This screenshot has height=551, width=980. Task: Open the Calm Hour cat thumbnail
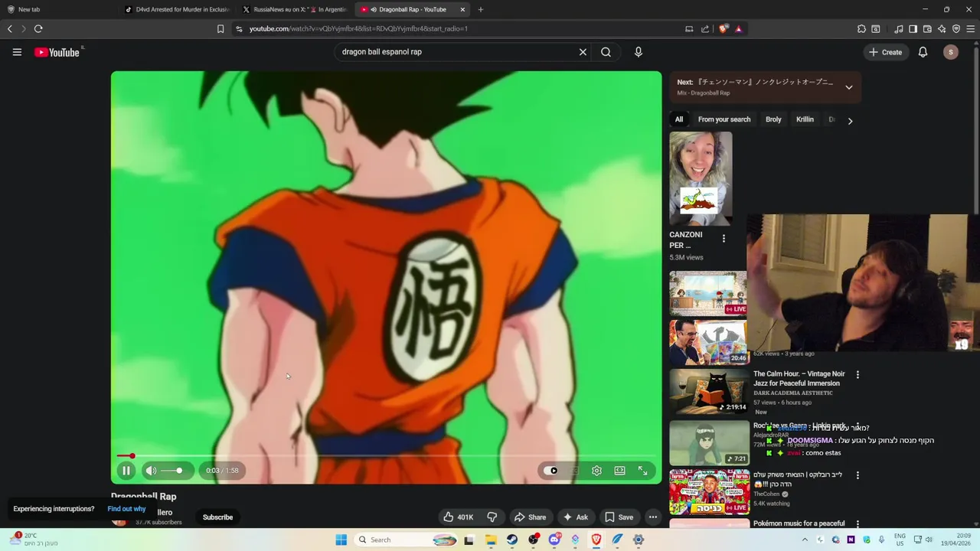click(709, 391)
